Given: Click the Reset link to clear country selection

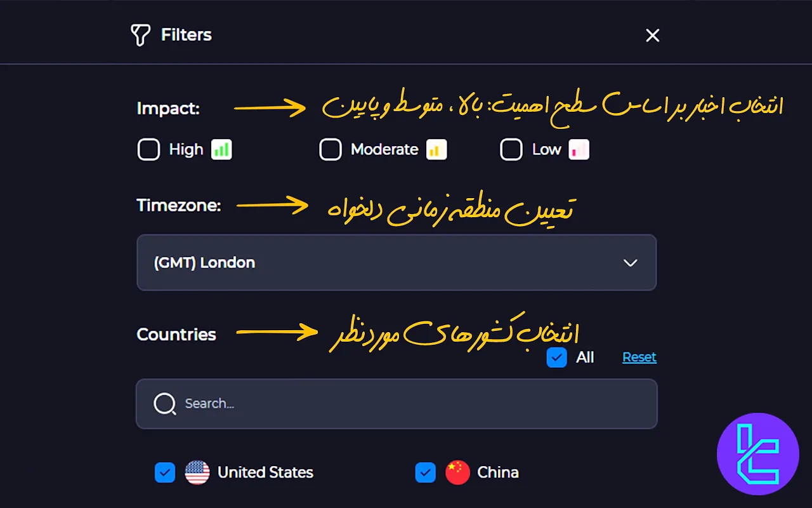Looking at the screenshot, I should [639, 357].
